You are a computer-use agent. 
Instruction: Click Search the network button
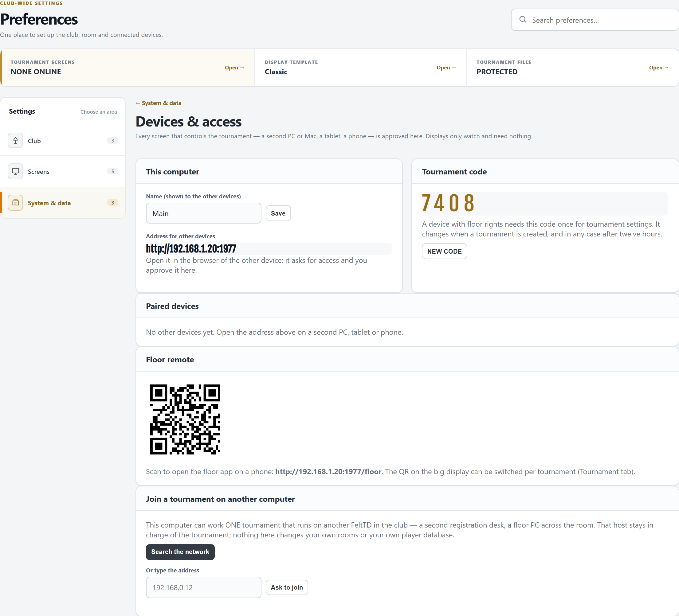click(x=180, y=552)
